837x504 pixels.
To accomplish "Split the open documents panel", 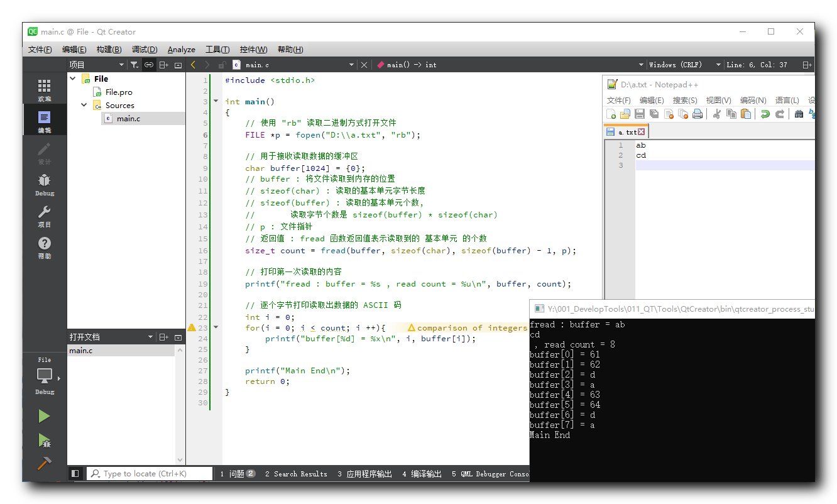I will (x=164, y=337).
